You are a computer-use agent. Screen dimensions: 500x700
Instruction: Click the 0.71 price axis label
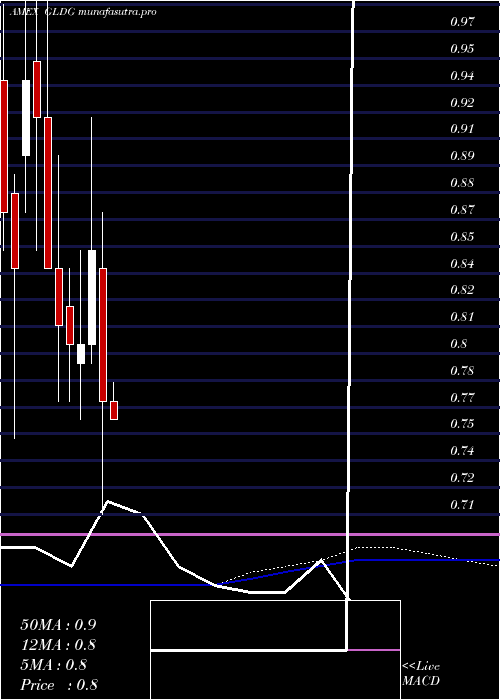(x=462, y=505)
